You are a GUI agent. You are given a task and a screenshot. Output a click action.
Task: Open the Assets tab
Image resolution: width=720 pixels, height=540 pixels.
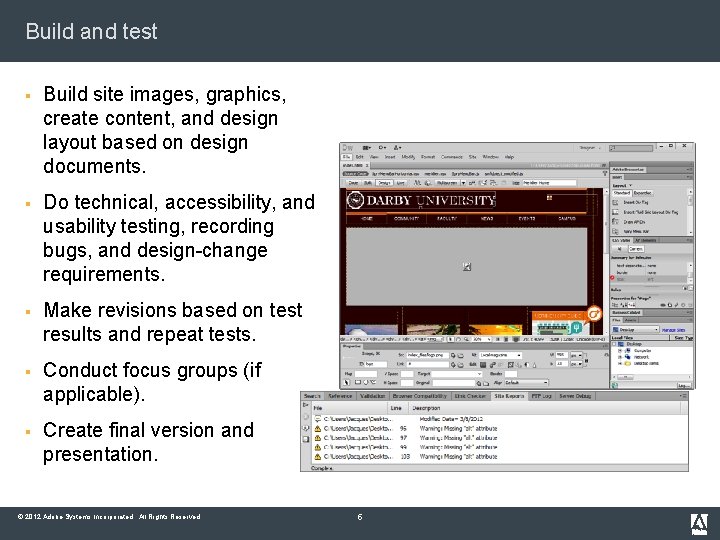[x=630, y=321]
